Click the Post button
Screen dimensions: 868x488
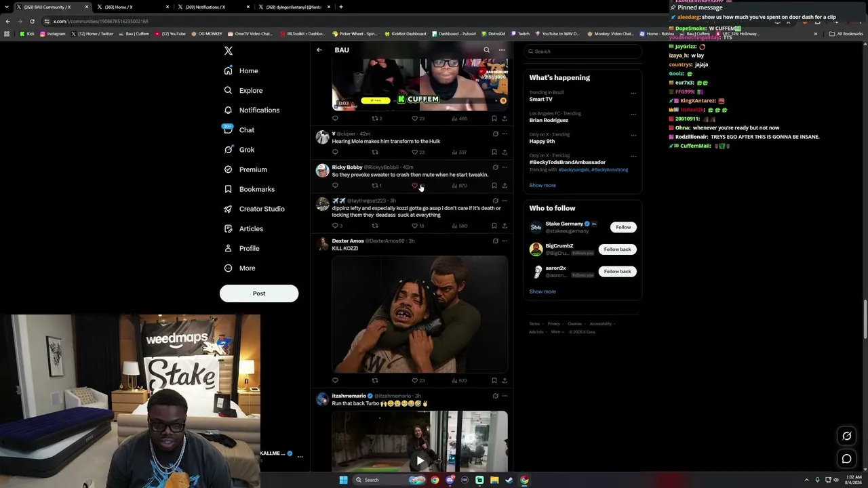(x=259, y=293)
